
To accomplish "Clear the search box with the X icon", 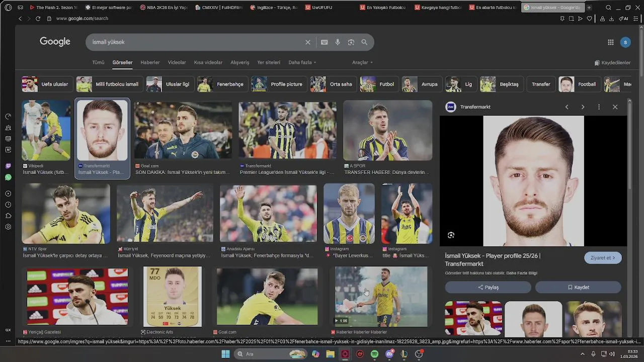I will click(308, 42).
